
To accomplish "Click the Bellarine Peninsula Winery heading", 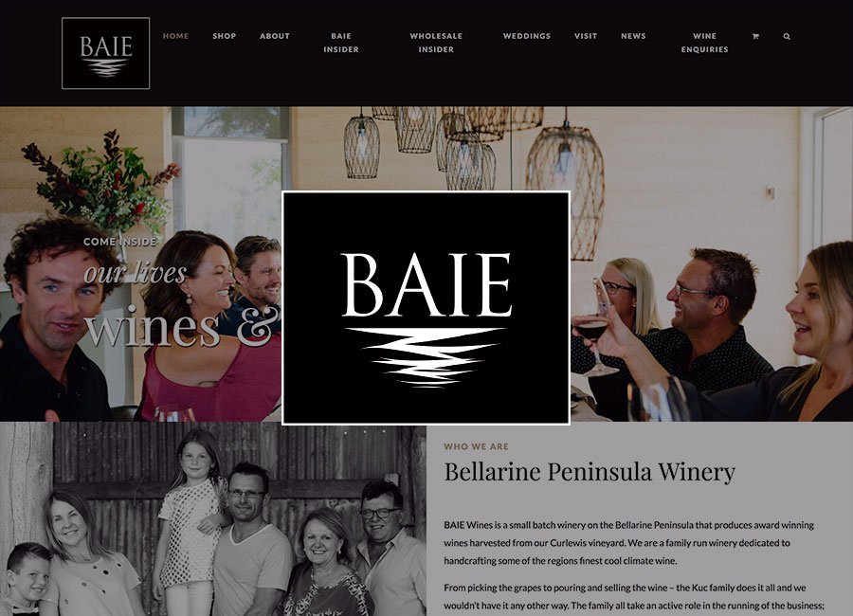I will click(590, 472).
